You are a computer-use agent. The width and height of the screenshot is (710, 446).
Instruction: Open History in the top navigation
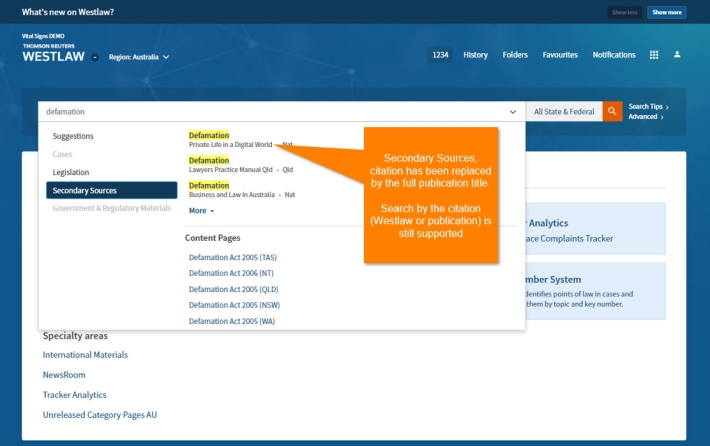click(475, 55)
